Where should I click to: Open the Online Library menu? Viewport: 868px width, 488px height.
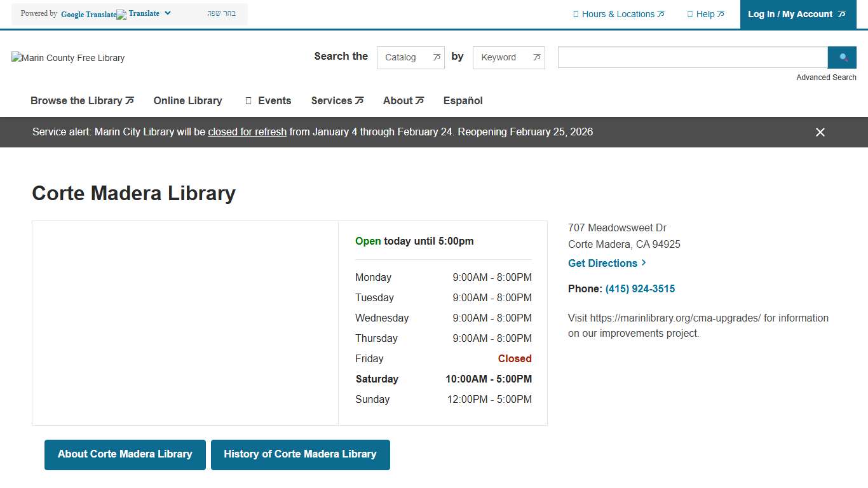pyautogui.click(x=187, y=100)
